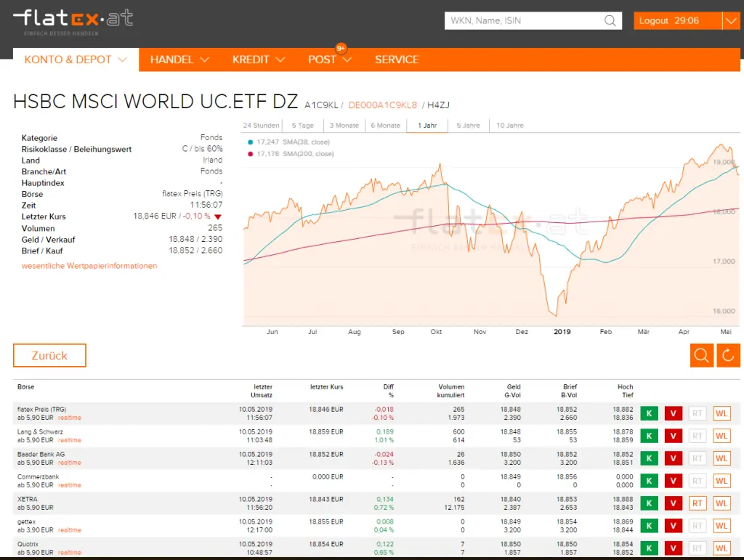The image size is (744, 560).
Task: Switch chart to 6 Monate tab
Action: click(x=386, y=126)
